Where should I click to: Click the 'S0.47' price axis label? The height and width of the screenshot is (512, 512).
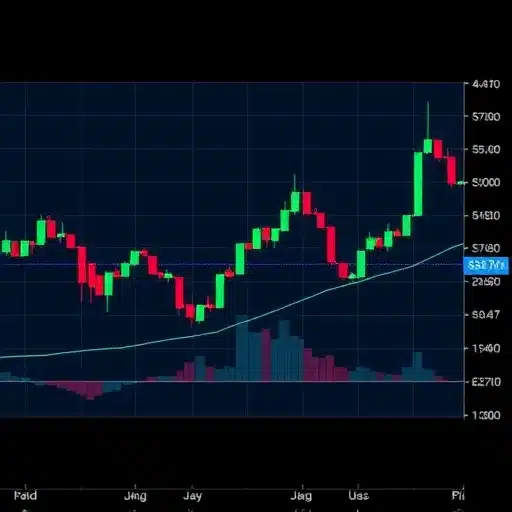pos(486,314)
